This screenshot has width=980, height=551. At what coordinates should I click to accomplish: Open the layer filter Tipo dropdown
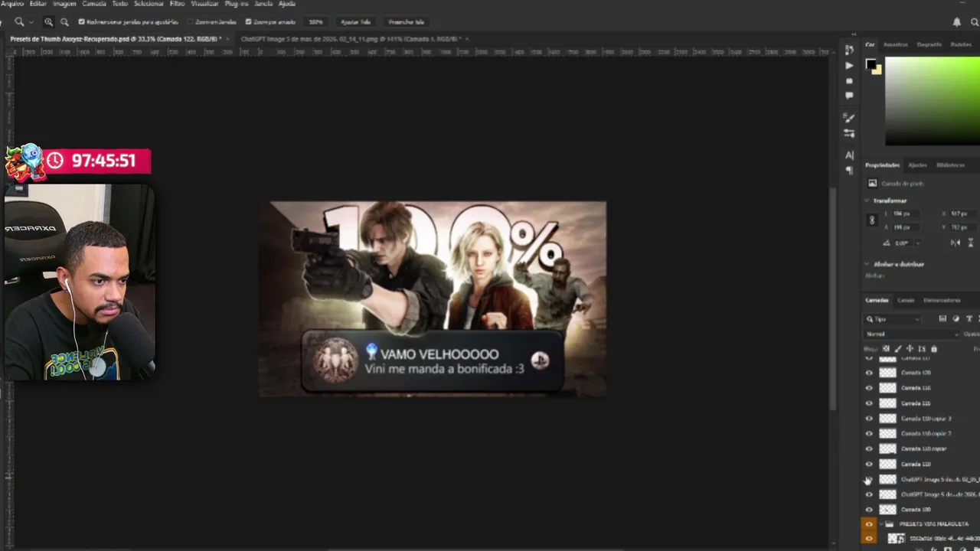tap(893, 319)
